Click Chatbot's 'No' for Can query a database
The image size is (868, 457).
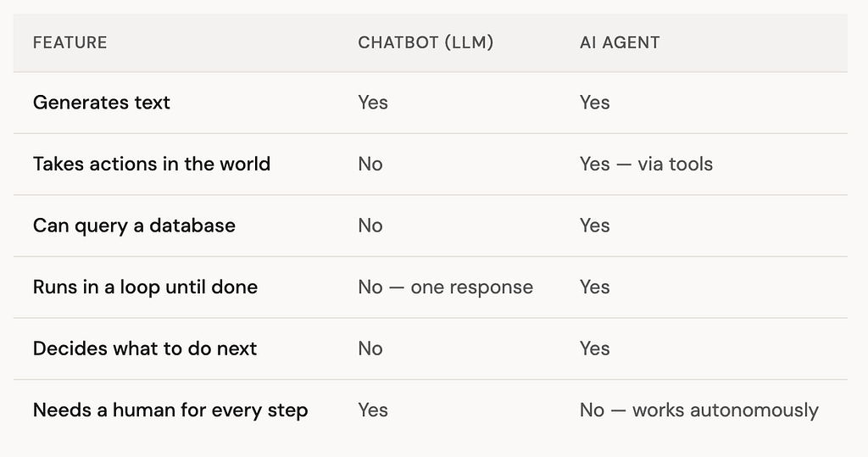pos(370,226)
